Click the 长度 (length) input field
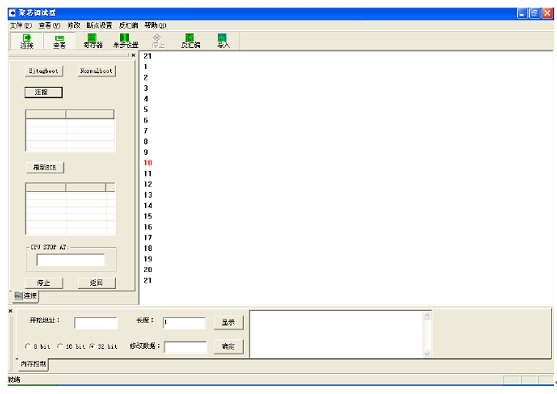 coord(184,323)
